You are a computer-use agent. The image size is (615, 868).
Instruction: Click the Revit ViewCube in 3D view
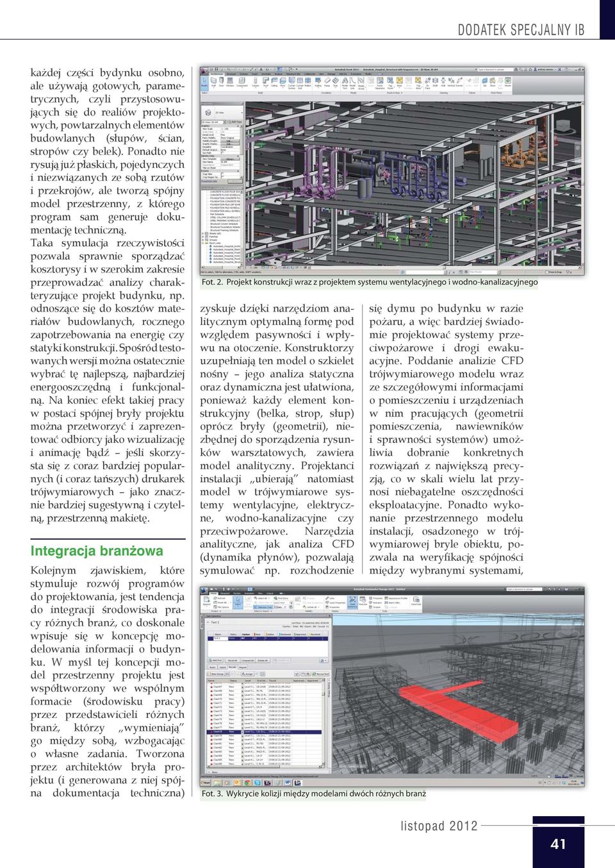coord(564,126)
